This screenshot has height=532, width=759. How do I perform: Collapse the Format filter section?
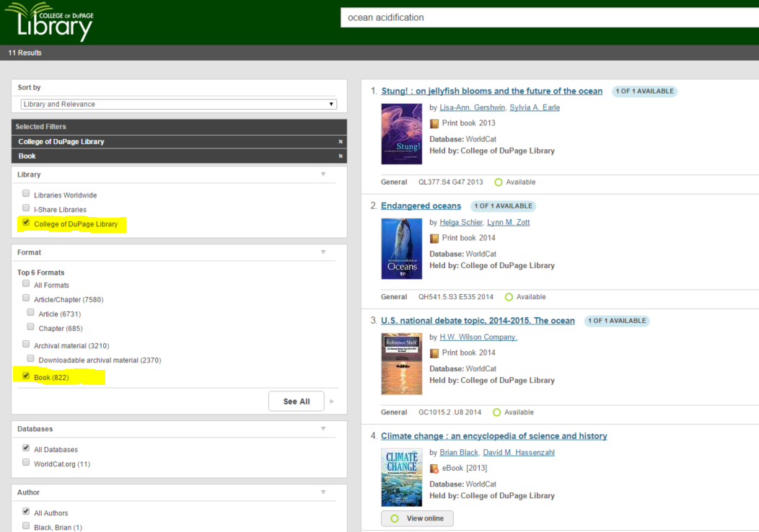(x=323, y=252)
